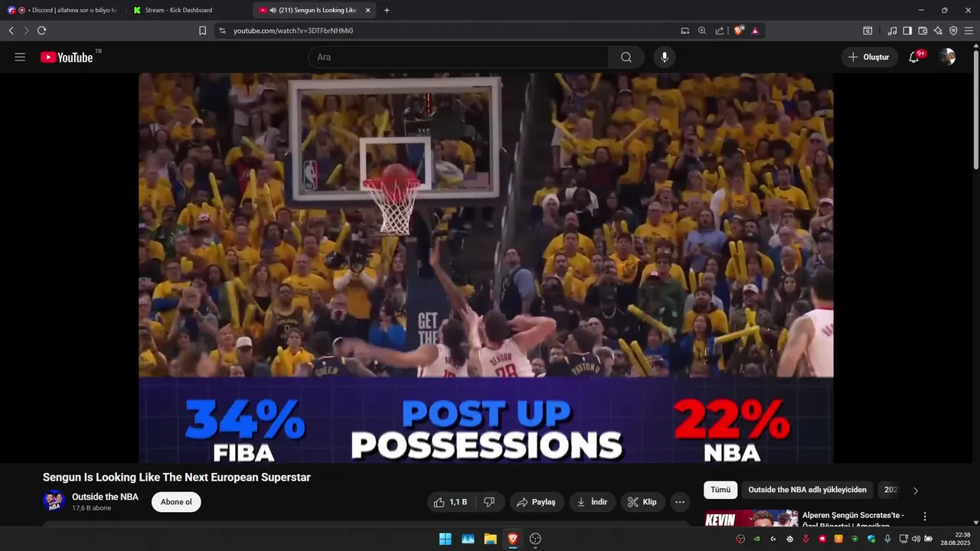The height and width of the screenshot is (551, 980).
Task: Like the video with thumbs-up
Action: tap(450, 502)
